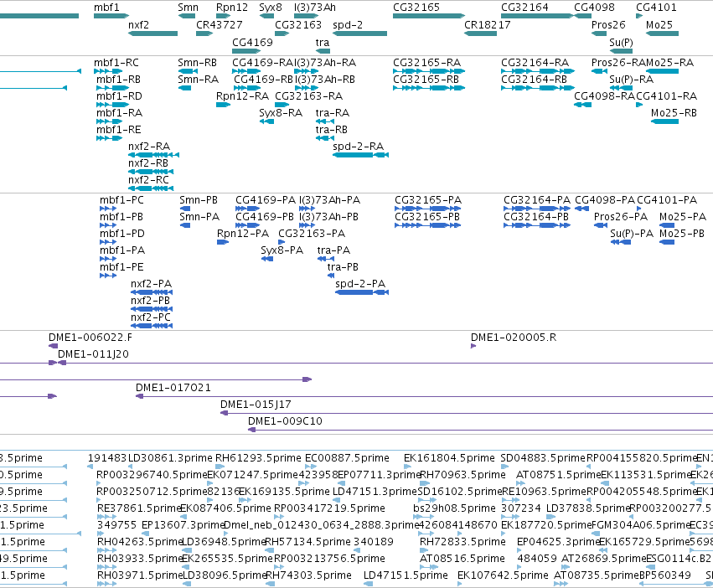The image size is (713, 588).
Task: Click transcript nxf2-RA glyph
Action: coord(153,155)
